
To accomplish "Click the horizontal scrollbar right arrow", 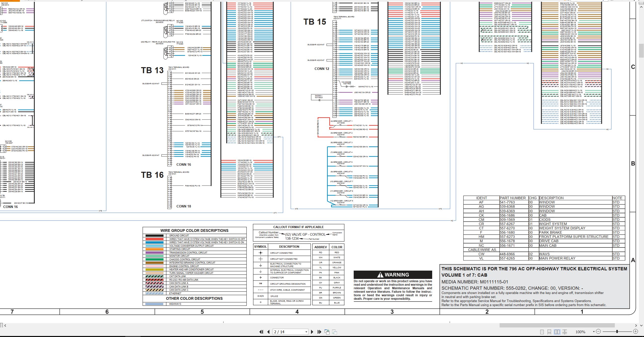I will click(x=636, y=325).
